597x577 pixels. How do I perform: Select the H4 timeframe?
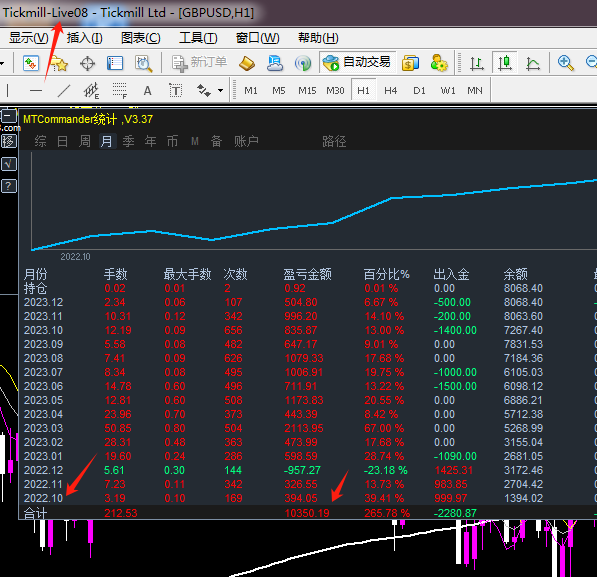click(390, 91)
